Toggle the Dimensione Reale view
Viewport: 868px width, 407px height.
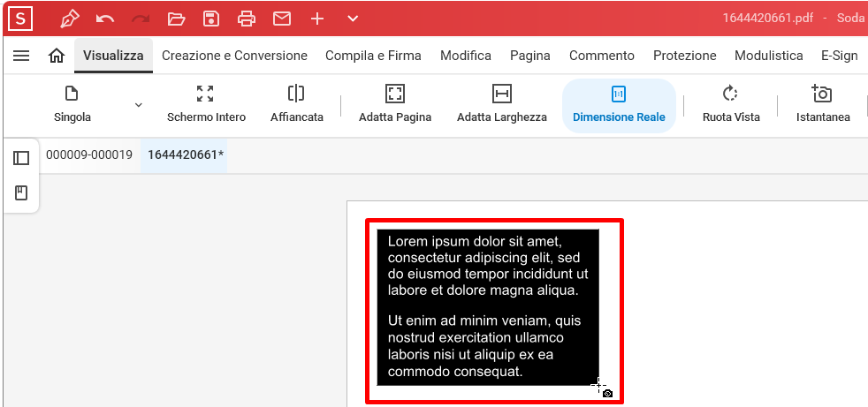pos(619,105)
